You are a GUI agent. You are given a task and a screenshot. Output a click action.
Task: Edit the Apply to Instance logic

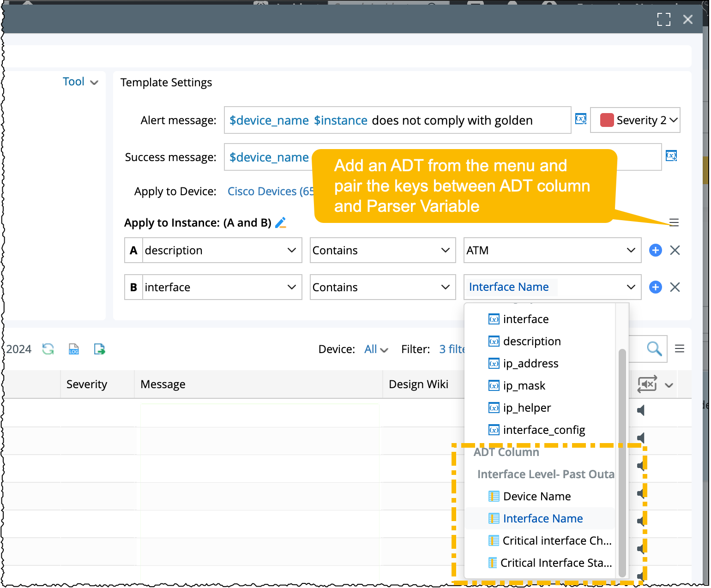click(x=280, y=223)
